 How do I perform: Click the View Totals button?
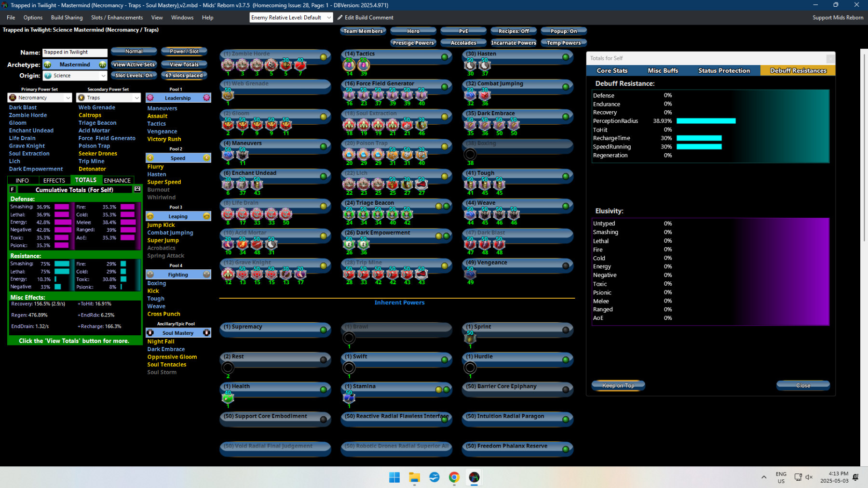click(184, 65)
